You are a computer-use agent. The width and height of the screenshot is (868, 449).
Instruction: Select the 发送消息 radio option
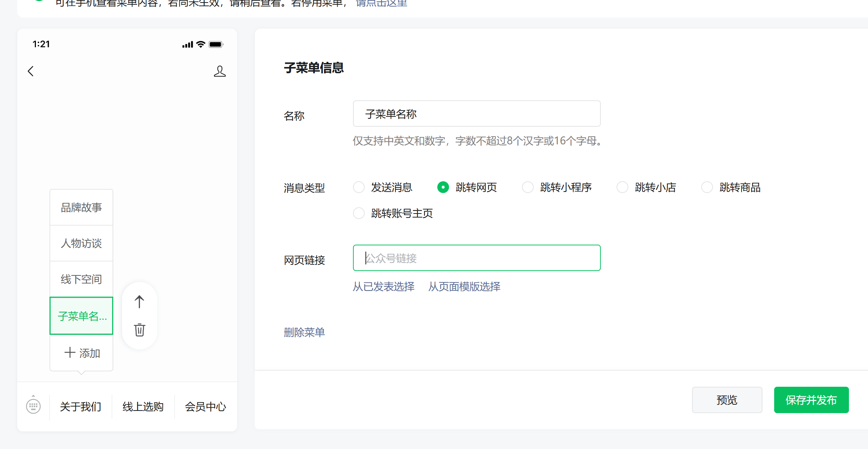coord(359,187)
